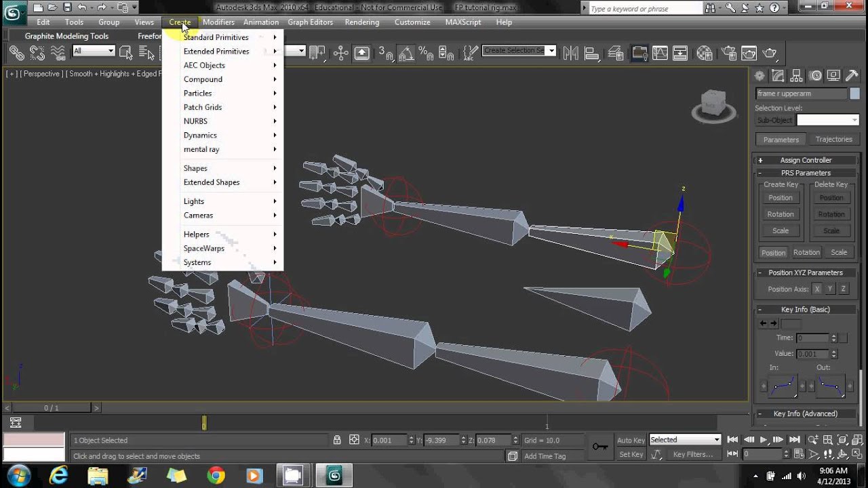This screenshot has height=488, width=868.
Task: Open the MAXScript menu
Action: click(463, 22)
